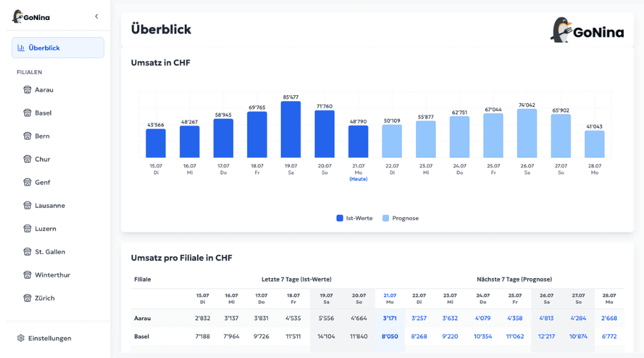Viewport: 644px width, 358px height.
Task: Go to the Luzern branch
Action: coord(45,229)
